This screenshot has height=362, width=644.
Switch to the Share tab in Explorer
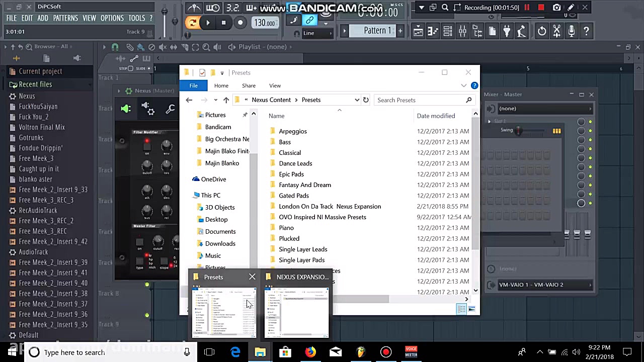(x=249, y=85)
